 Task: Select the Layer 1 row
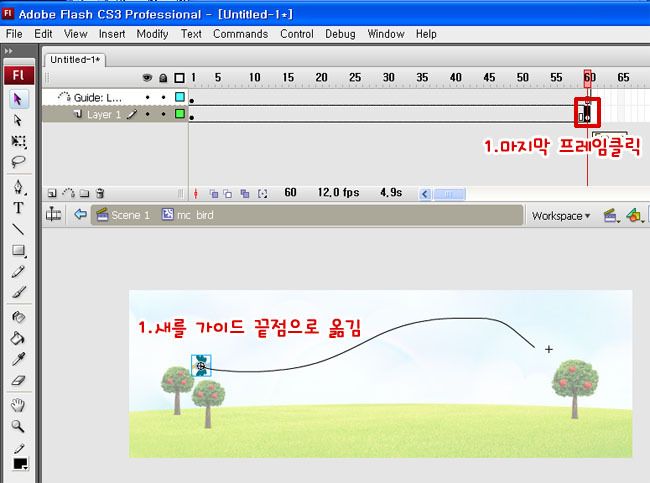115,114
